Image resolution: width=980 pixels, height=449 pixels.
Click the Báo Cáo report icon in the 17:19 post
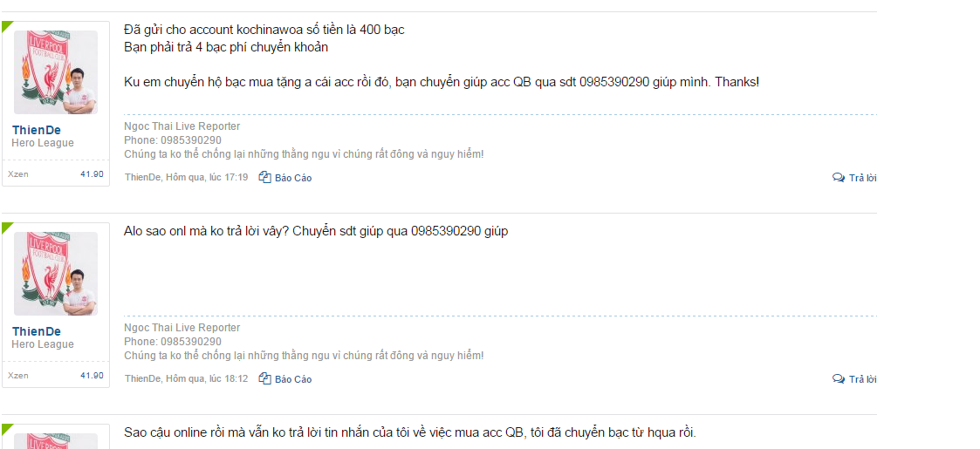[265, 177]
